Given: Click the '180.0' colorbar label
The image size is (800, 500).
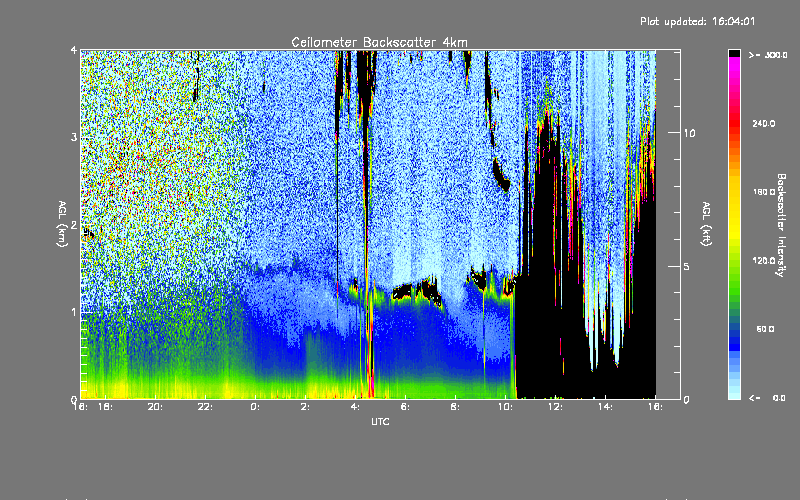Looking at the screenshot, I should 764,192.
